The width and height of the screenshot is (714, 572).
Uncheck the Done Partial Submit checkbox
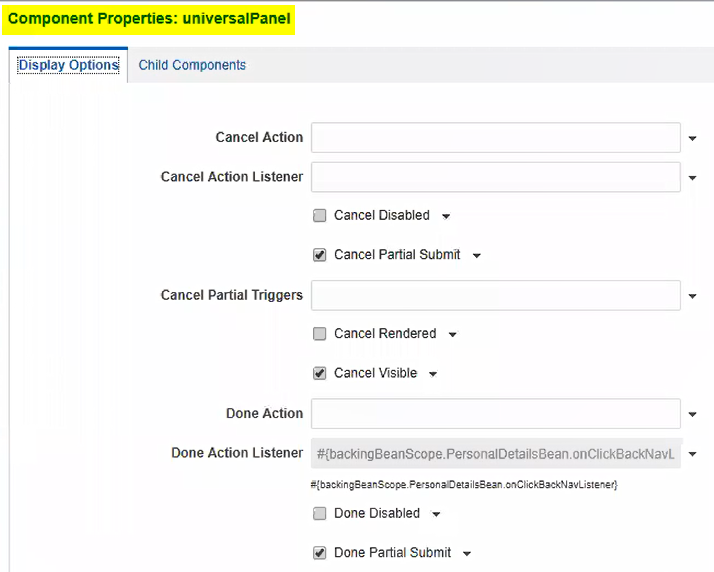[320, 552]
